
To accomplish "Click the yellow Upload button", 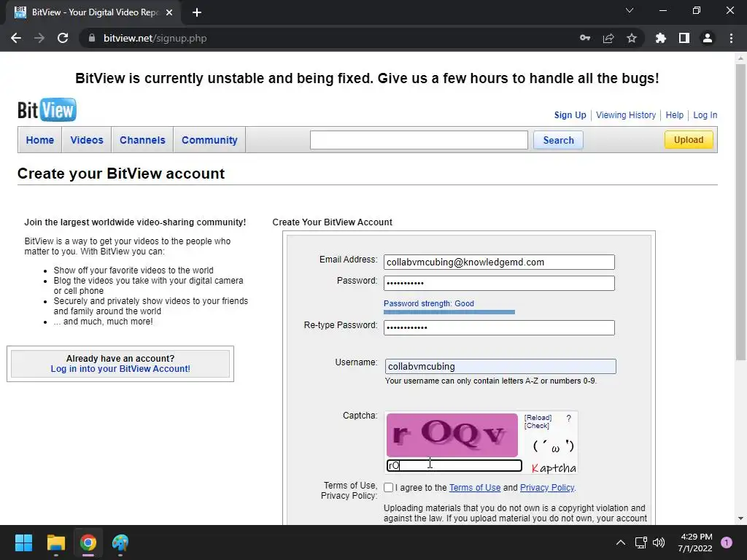I will tap(689, 139).
